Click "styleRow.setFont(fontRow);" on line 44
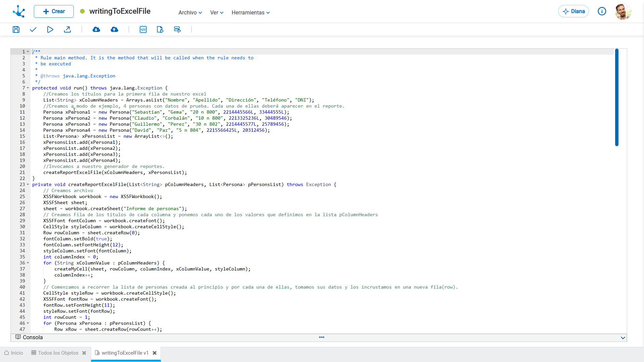644x362 pixels. pos(79,311)
